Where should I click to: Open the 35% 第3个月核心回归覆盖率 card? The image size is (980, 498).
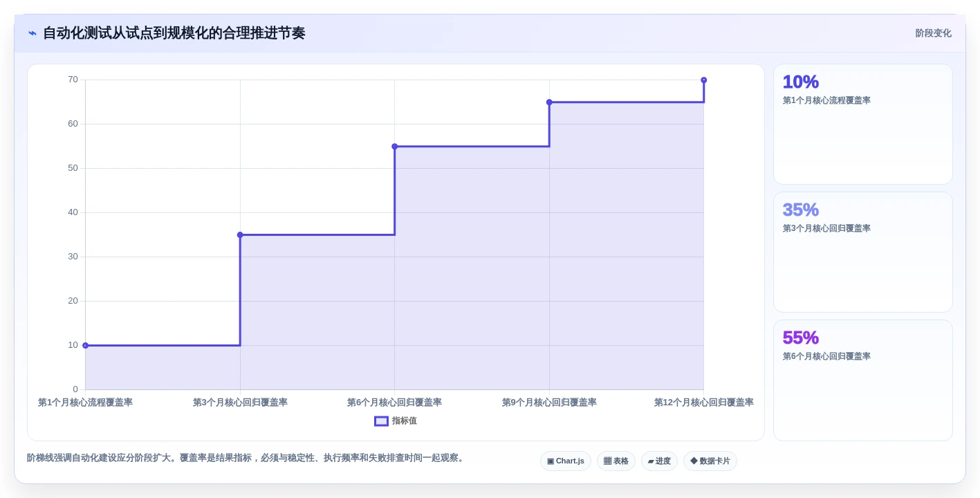pyautogui.click(x=862, y=252)
